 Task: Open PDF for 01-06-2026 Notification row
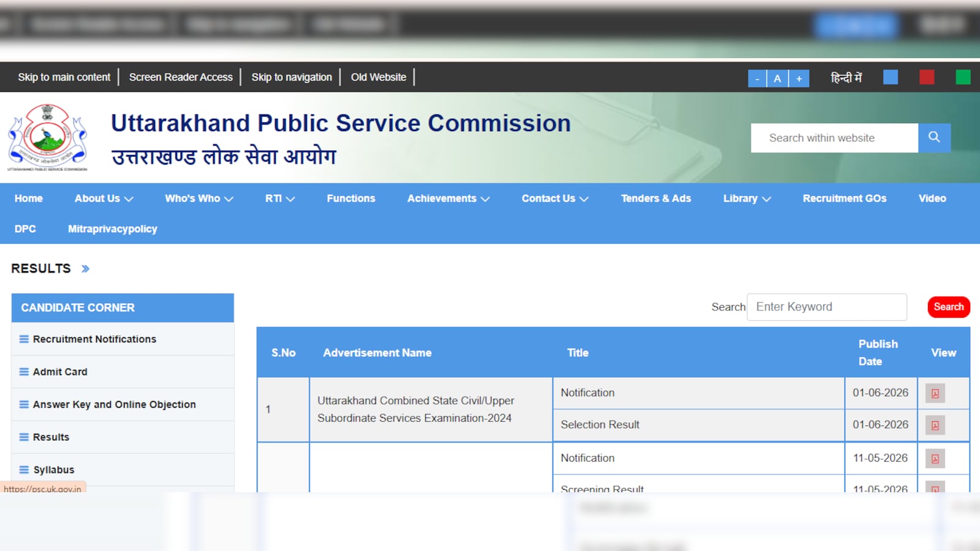(x=935, y=393)
